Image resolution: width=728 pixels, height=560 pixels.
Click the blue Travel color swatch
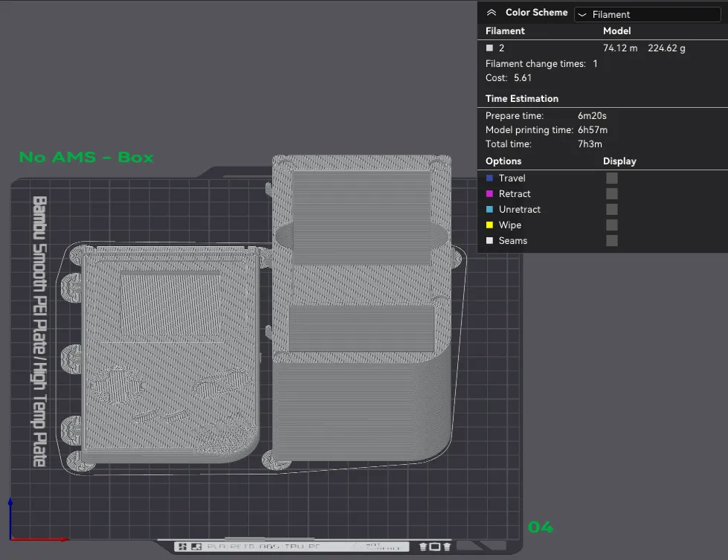489,178
